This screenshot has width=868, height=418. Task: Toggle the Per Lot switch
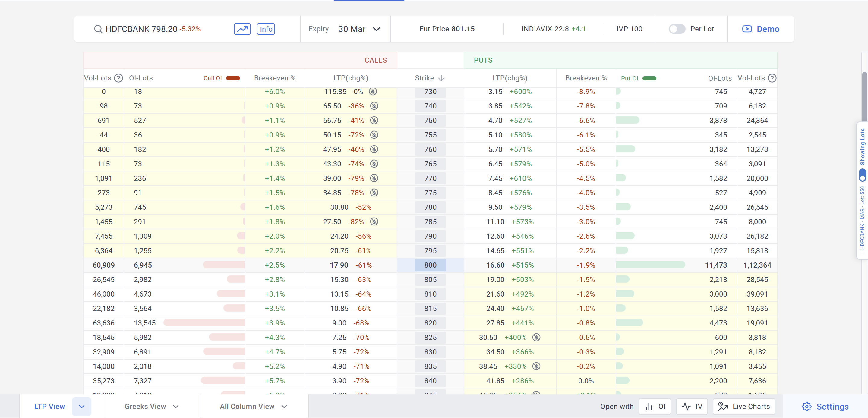677,29
